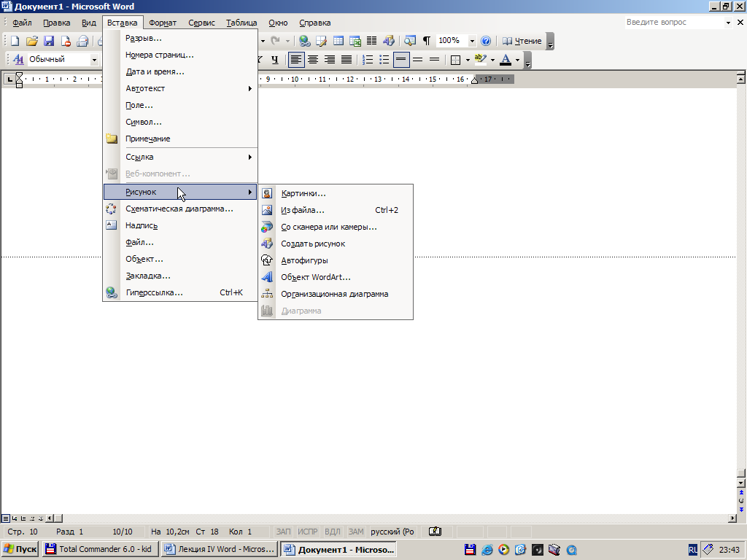Click the e-mail envelope icon
This screenshot has width=747, height=560.
tap(83, 41)
